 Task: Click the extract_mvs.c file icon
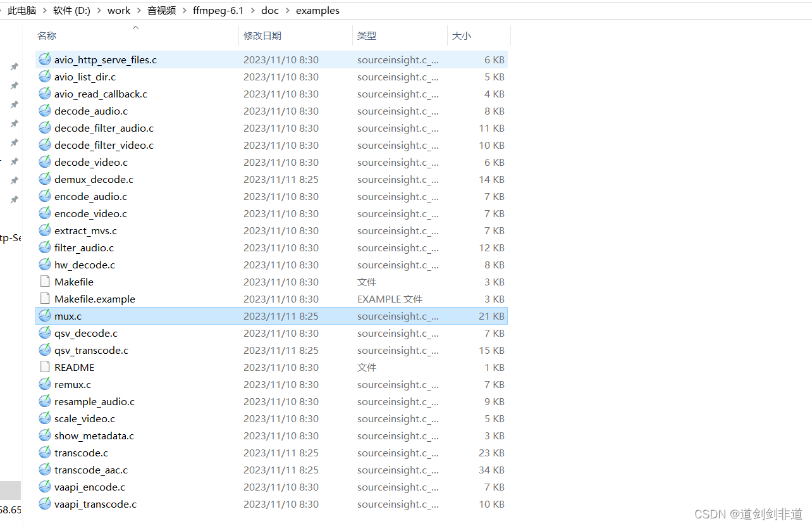coord(44,230)
